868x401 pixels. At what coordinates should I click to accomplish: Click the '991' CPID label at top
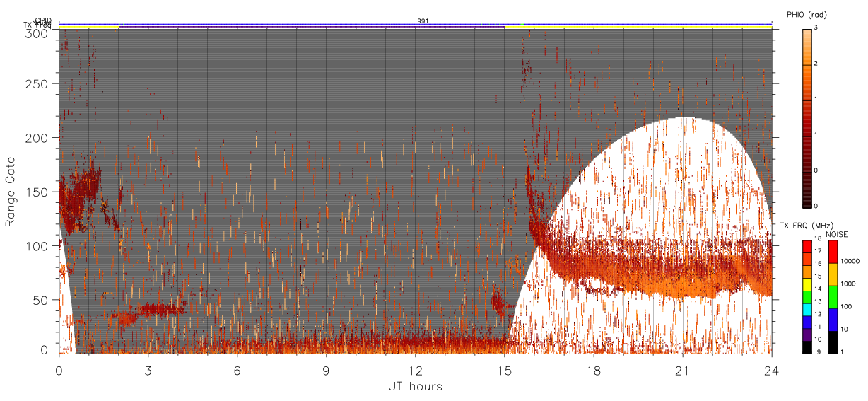[x=423, y=21]
